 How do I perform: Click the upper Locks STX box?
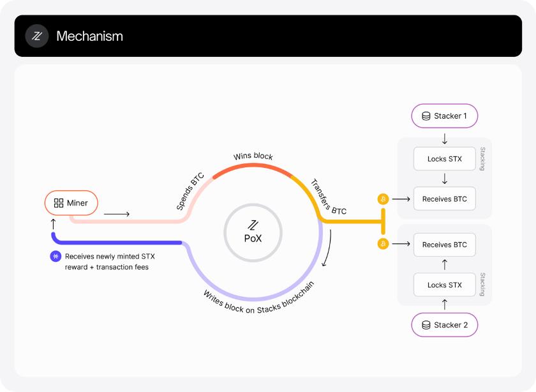coord(445,158)
